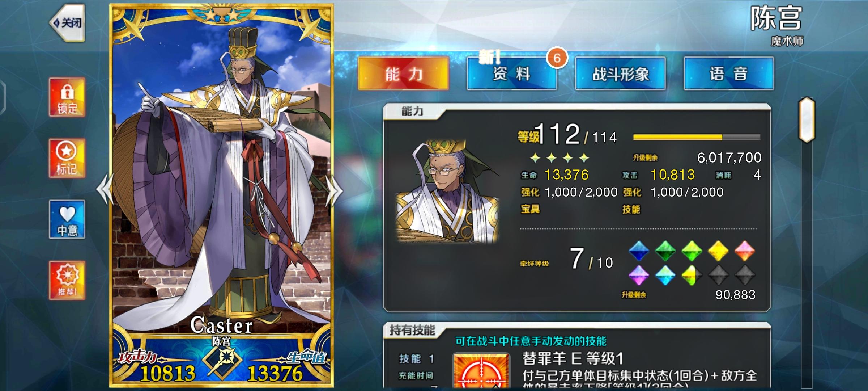Click the servant portrait thumbnail
The width and height of the screenshot is (868, 391).
pyautogui.click(x=448, y=191)
